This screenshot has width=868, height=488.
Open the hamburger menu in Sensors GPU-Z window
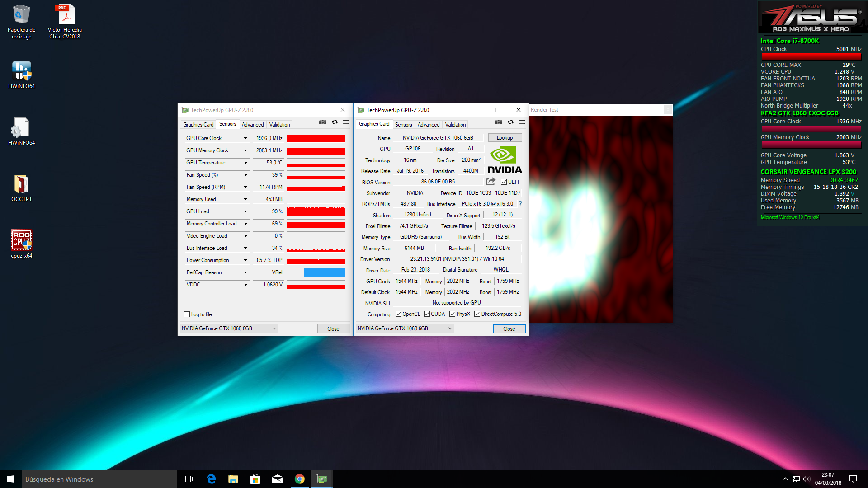tap(346, 122)
